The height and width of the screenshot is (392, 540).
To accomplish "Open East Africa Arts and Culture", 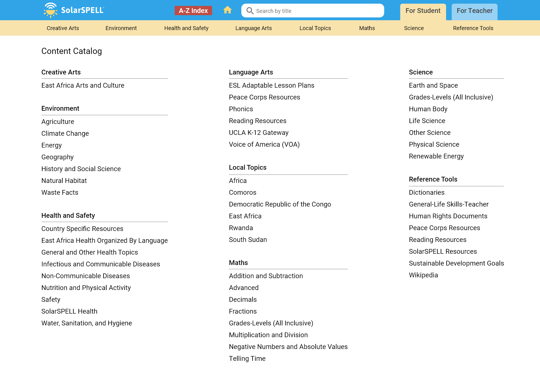I will point(83,85).
